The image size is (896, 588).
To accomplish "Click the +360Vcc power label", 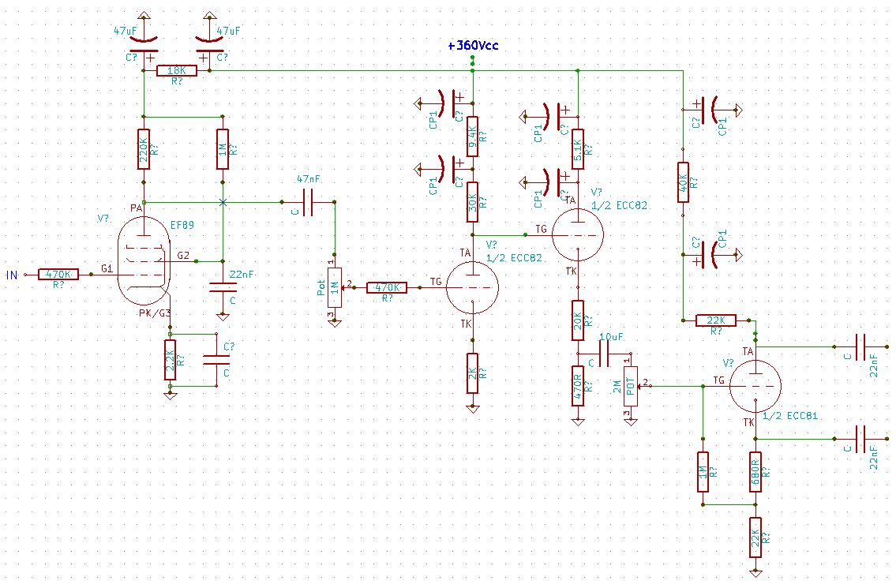I will pyautogui.click(x=472, y=46).
